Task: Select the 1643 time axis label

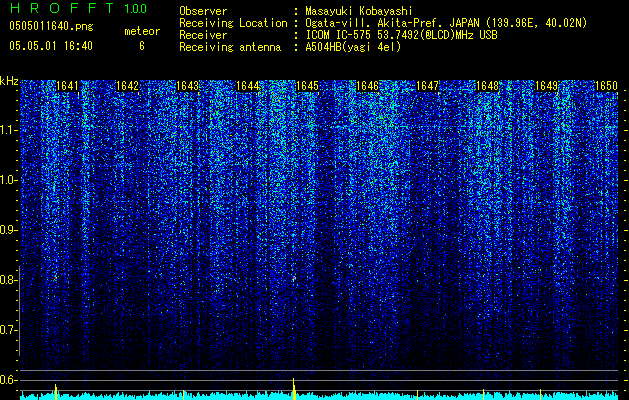Action: tap(188, 86)
